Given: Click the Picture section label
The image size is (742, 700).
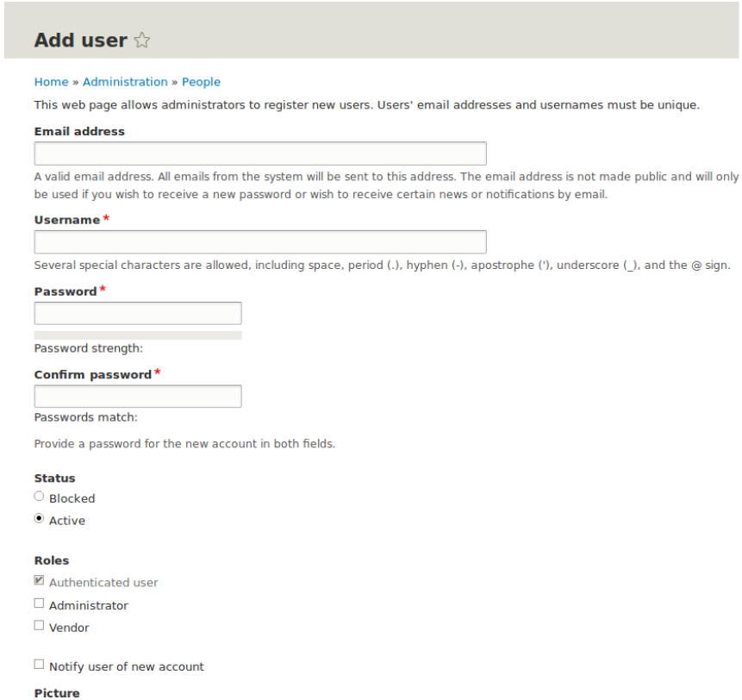Looking at the screenshot, I should coord(56,692).
